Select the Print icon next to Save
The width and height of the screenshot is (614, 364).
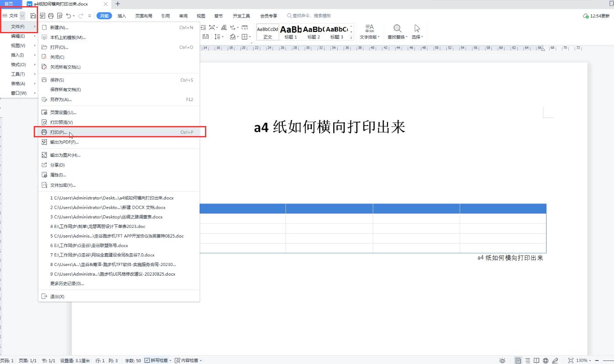click(x=51, y=15)
